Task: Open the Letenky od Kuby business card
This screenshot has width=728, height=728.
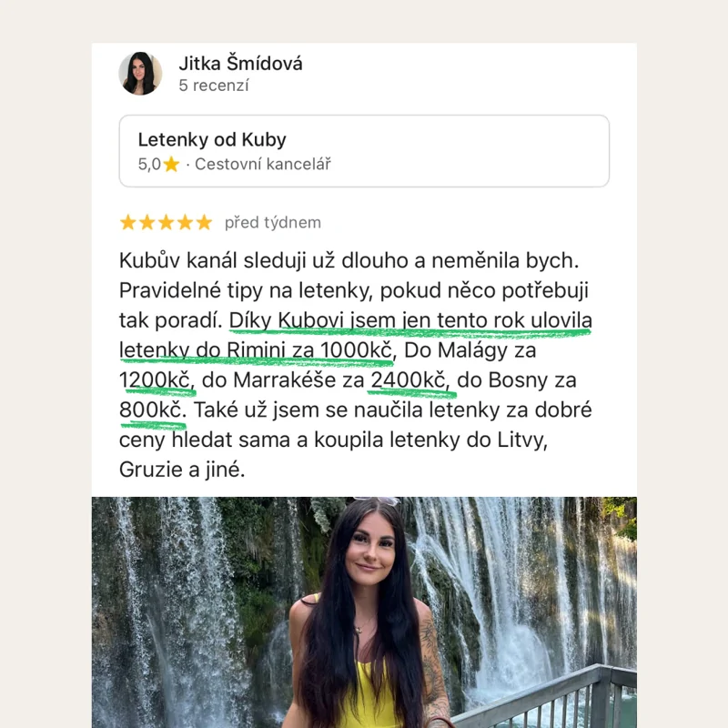Action: [x=364, y=151]
